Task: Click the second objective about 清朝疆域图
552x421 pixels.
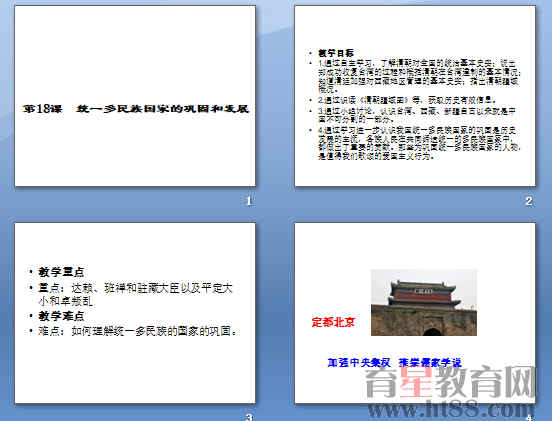Action: click(x=407, y=100)
